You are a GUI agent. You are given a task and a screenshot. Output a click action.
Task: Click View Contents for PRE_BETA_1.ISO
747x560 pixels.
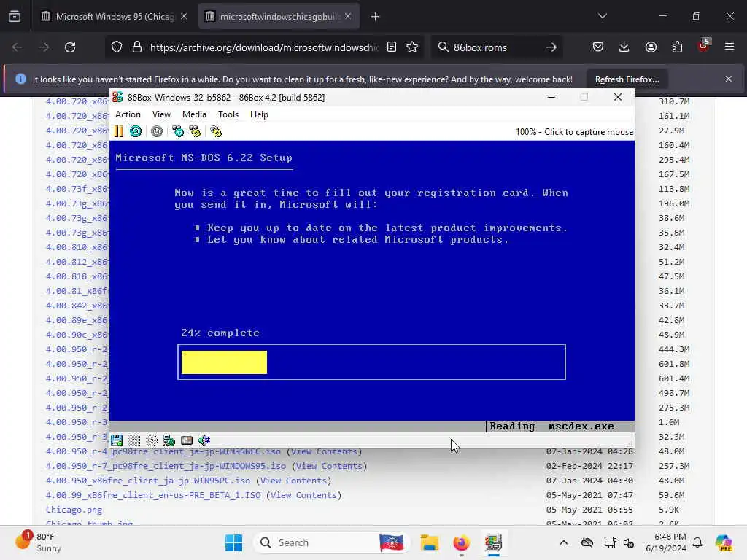pos(303,495)
